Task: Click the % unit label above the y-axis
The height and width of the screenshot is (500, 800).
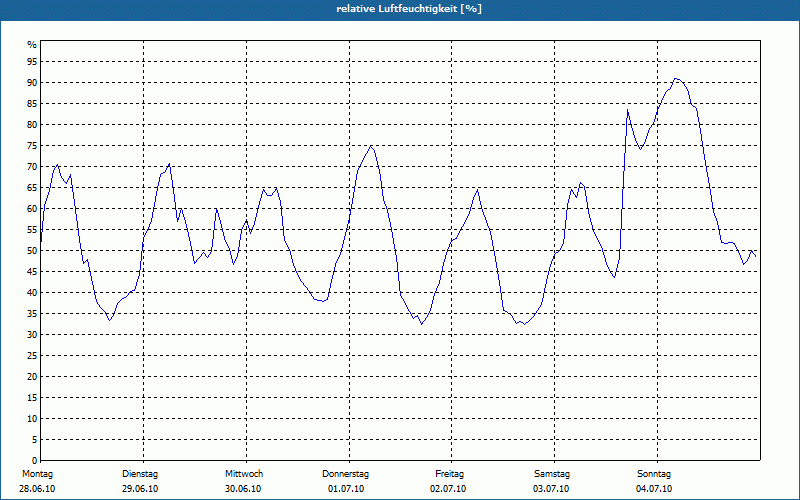Action: pyautogui.click(x=32, y=45)
